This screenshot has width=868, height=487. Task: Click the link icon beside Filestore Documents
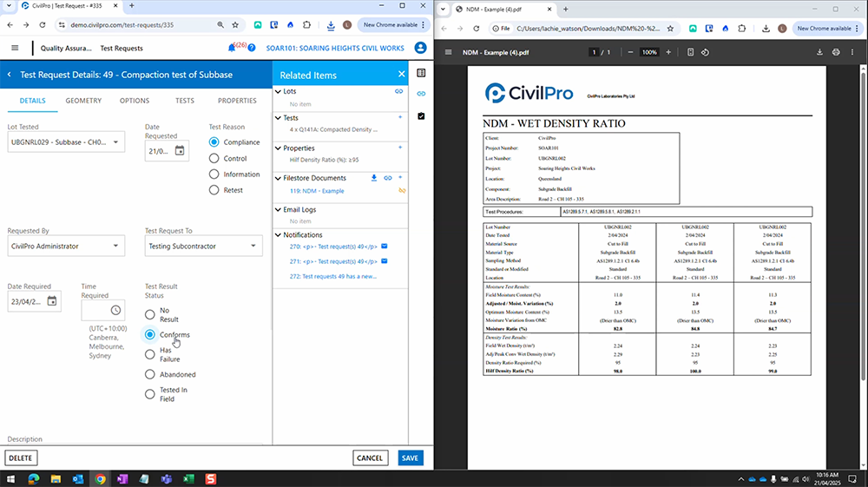pos(387,178)
